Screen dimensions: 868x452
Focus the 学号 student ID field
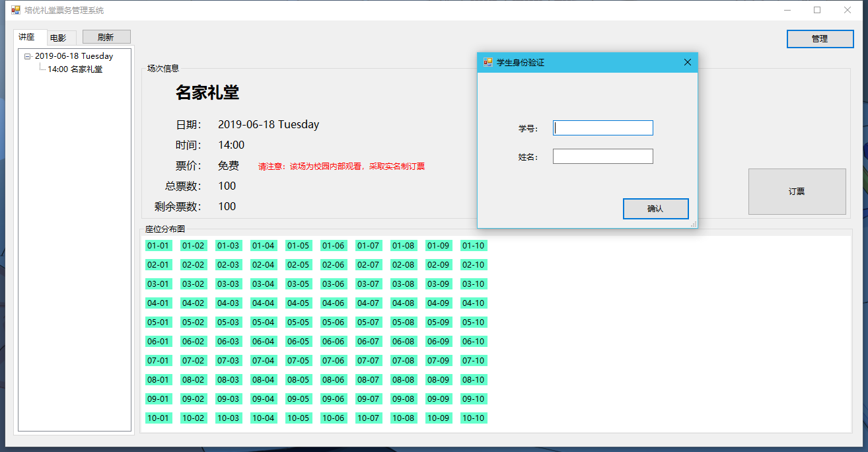coord(602,128)
